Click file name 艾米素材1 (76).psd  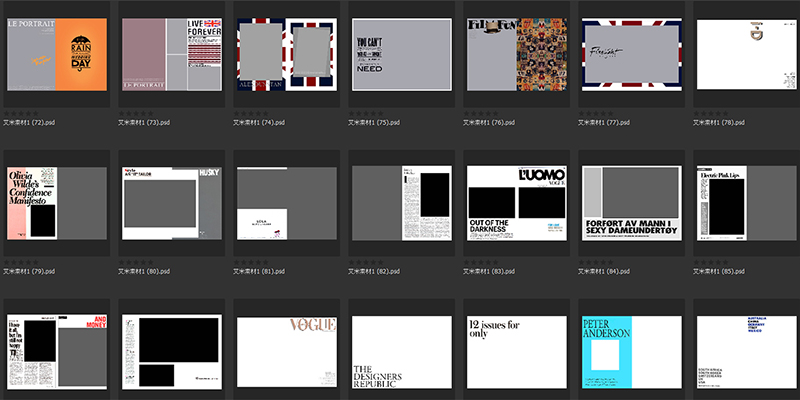click(x=489, y=122)
